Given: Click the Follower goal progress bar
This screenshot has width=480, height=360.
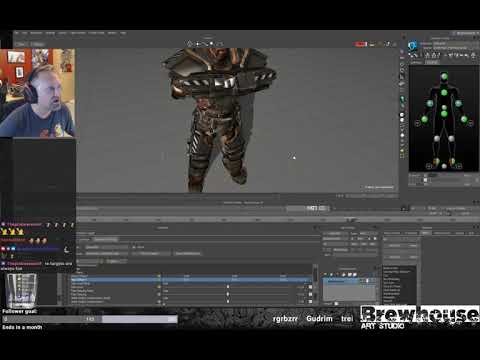Looking at the screenshot, I should pos(90,319).
